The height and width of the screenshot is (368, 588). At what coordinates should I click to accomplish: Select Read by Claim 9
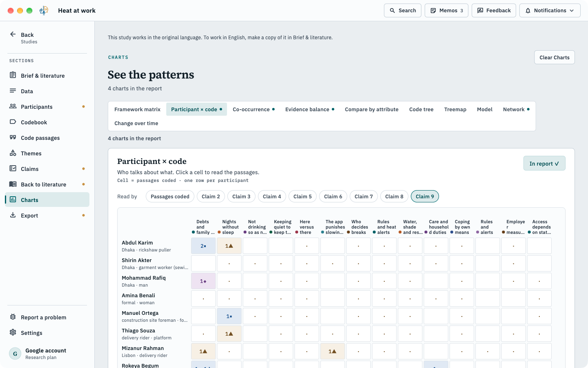coord(425,197)
